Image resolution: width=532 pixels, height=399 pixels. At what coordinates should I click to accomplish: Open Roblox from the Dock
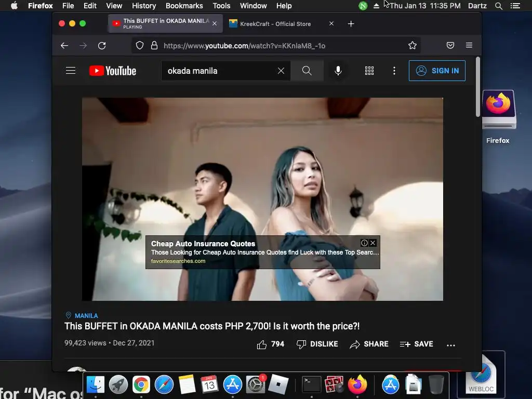click(x=278, y=384)
